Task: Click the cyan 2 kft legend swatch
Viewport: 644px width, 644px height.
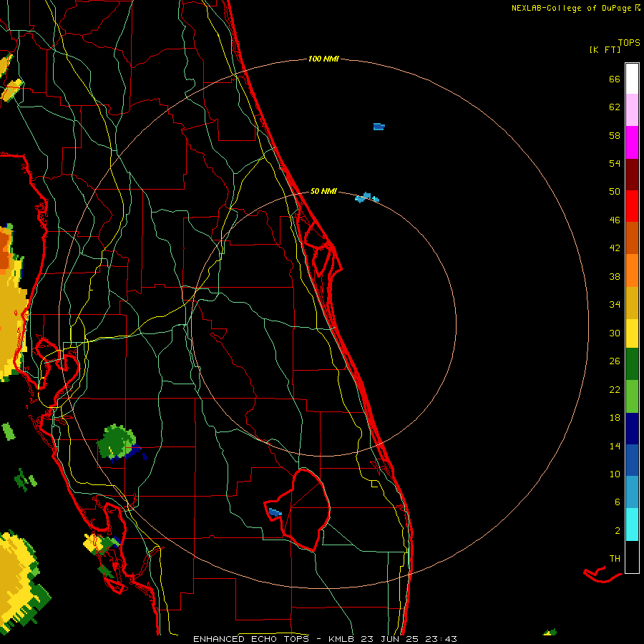Action: 632,525
